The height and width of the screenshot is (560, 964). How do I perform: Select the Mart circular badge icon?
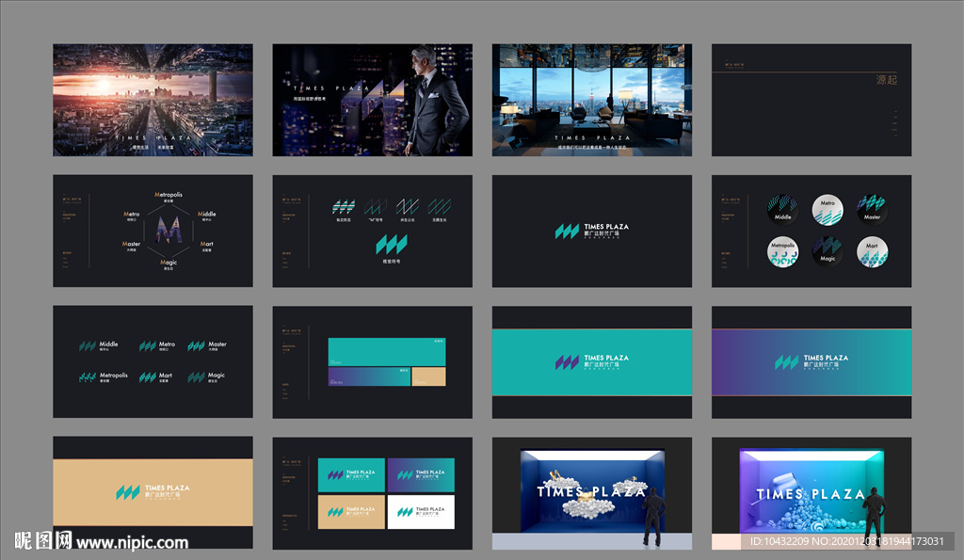[x=872, y=252]
